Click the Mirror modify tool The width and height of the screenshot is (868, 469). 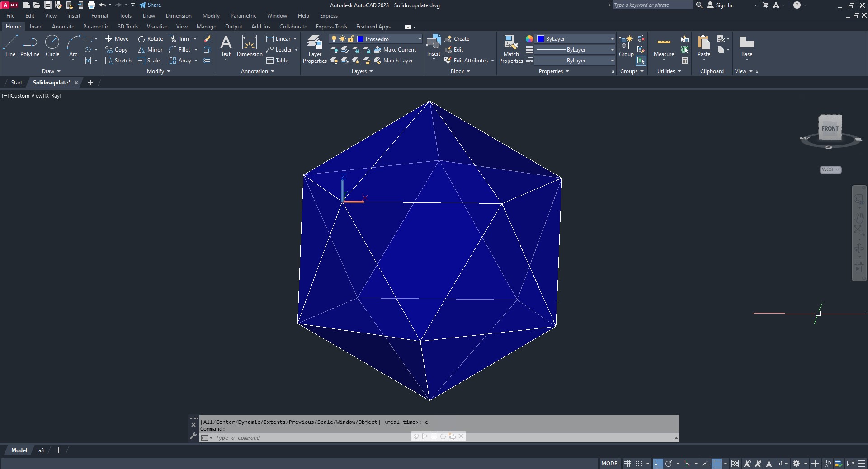pyautogui.click(x=151, y=50)
